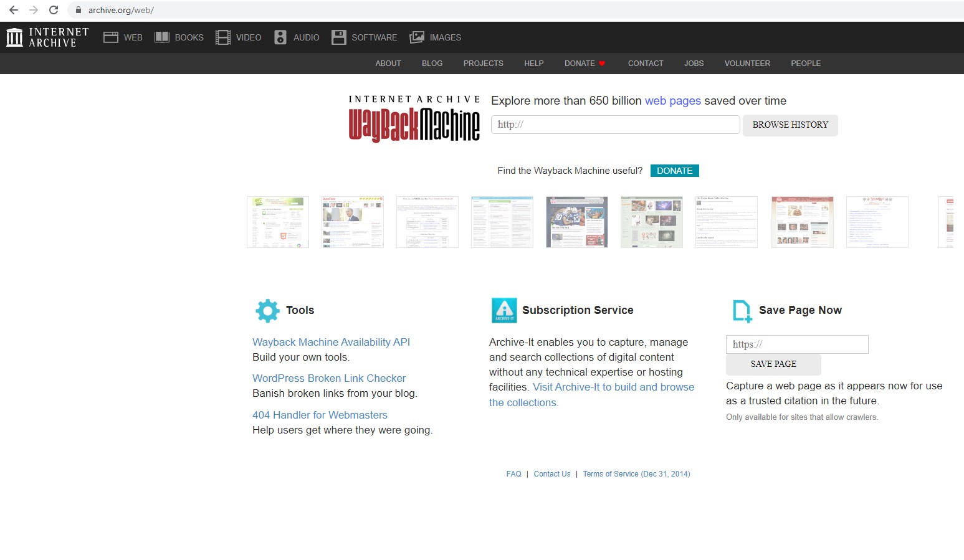
Task: Open Wayback Machine Availability API link
Action: point(331,342)
